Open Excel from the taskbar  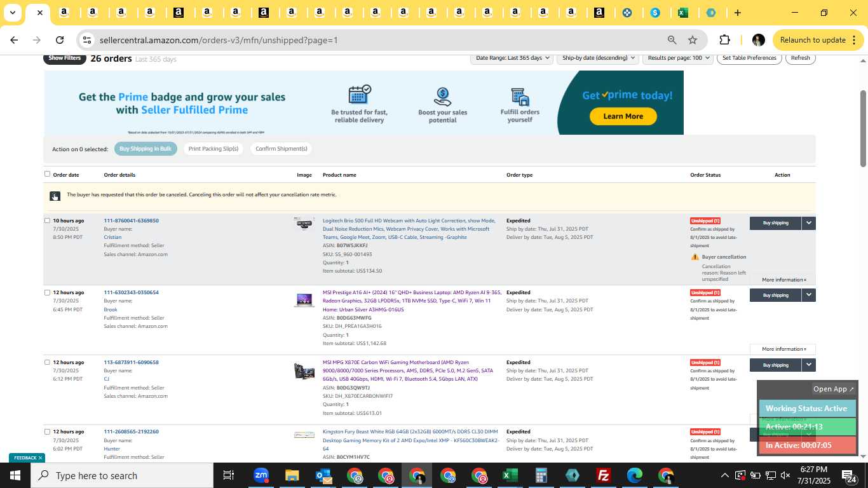tap(510, 475)
